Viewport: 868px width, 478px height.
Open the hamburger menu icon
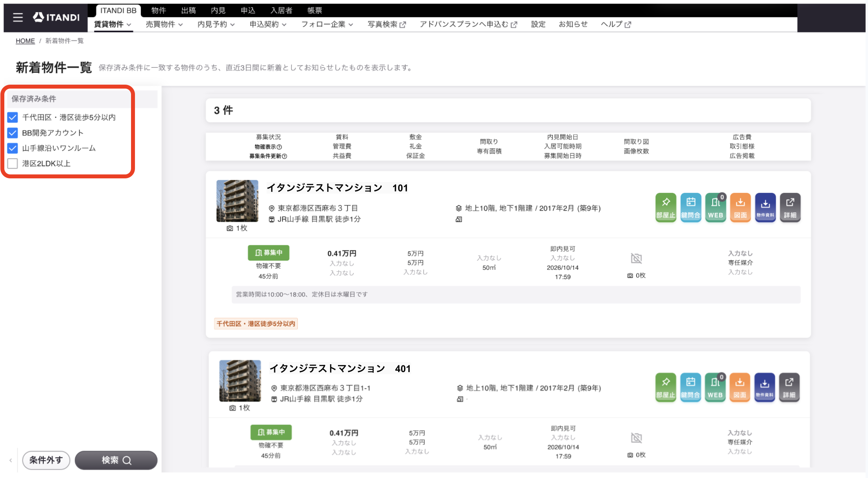[18, 17]
